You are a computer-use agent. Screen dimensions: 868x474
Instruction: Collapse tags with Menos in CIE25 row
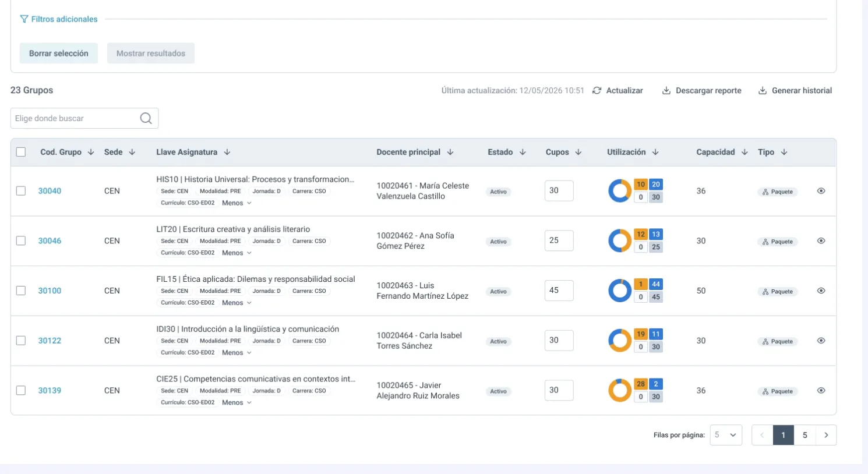(x=237, y=402)
